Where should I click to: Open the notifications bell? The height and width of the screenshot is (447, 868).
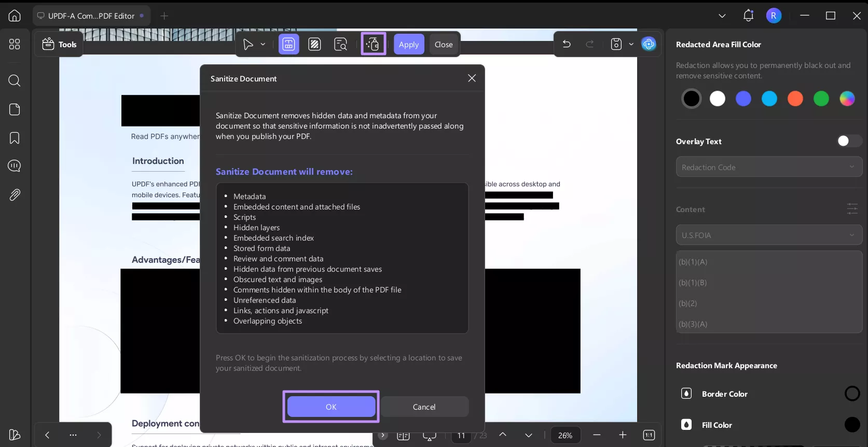(748, 16)
